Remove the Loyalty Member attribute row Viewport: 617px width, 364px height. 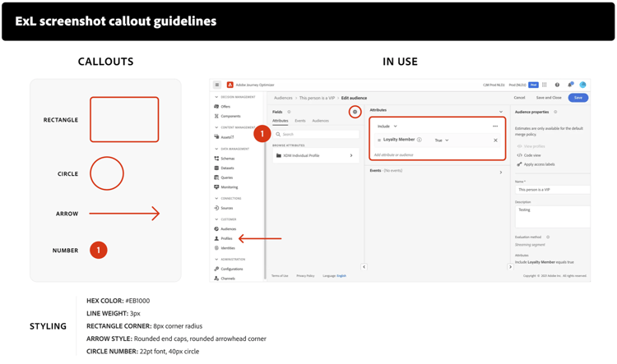[495, 141]
